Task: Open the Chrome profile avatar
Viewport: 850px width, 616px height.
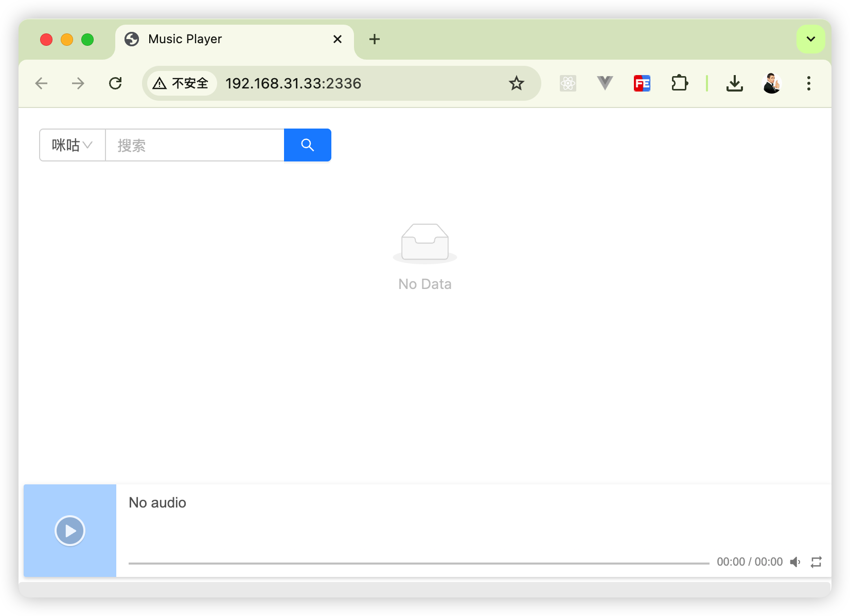Action: click(x=771, y=83)
